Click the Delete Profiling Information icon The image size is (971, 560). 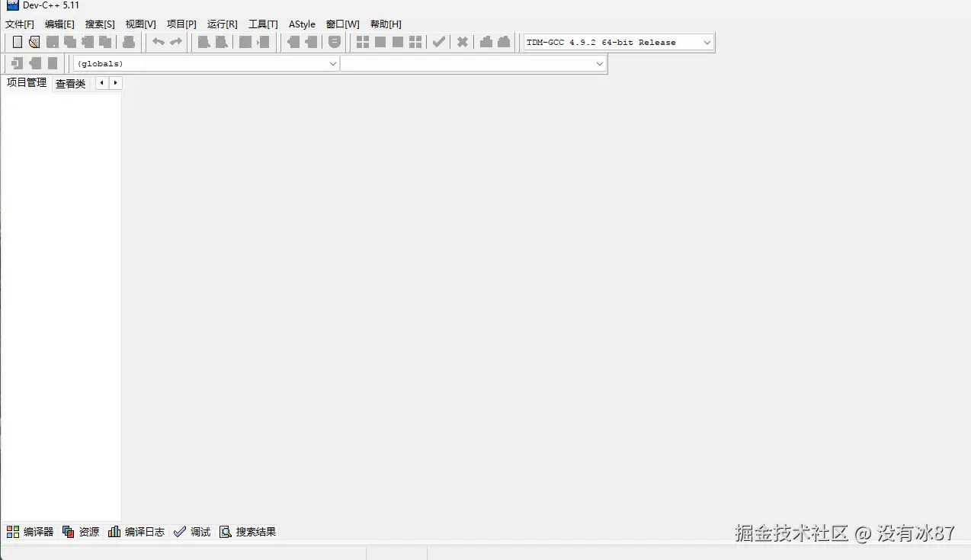coord(504,43)
